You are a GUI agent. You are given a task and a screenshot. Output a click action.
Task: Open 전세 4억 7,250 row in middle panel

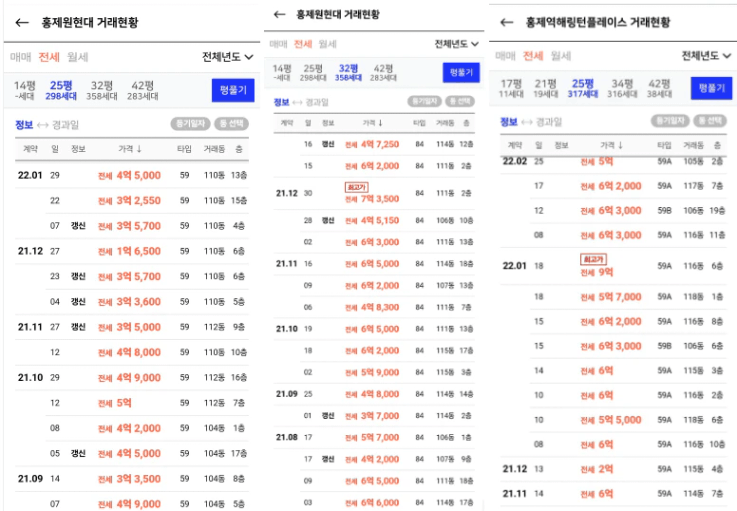pos(387,144)
